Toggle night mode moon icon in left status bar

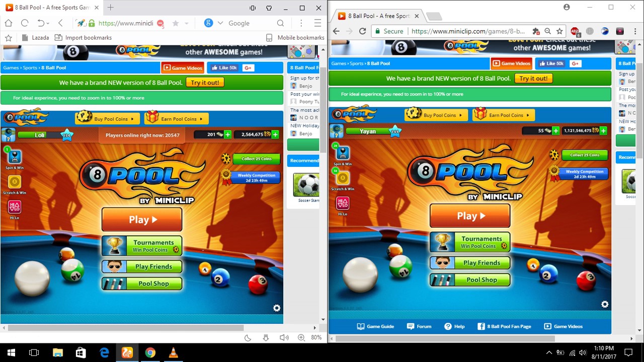(248, 338)
